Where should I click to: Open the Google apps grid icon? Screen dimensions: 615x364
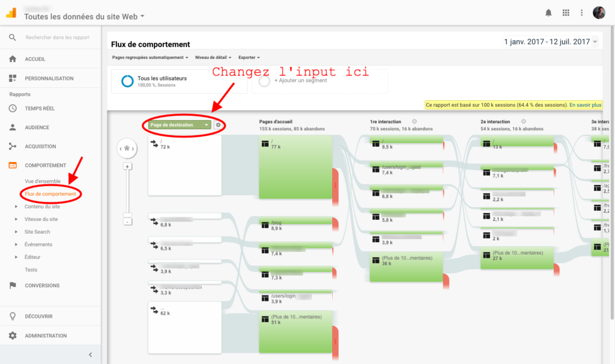[x=565, y=13]
